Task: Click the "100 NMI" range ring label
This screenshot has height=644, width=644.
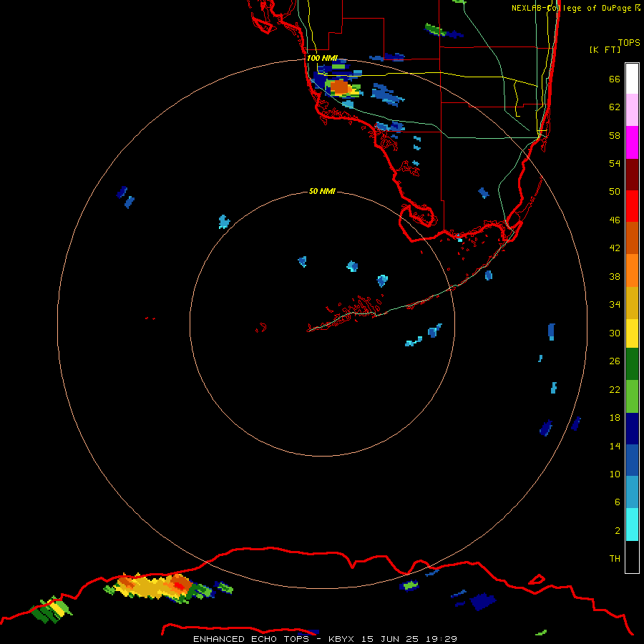Action: (322, 58)
